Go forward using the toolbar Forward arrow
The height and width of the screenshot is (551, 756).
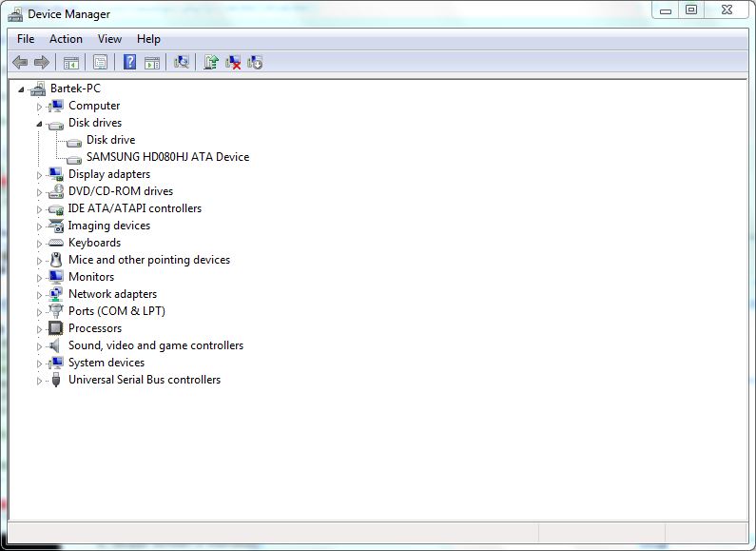[x=42, y=62]
